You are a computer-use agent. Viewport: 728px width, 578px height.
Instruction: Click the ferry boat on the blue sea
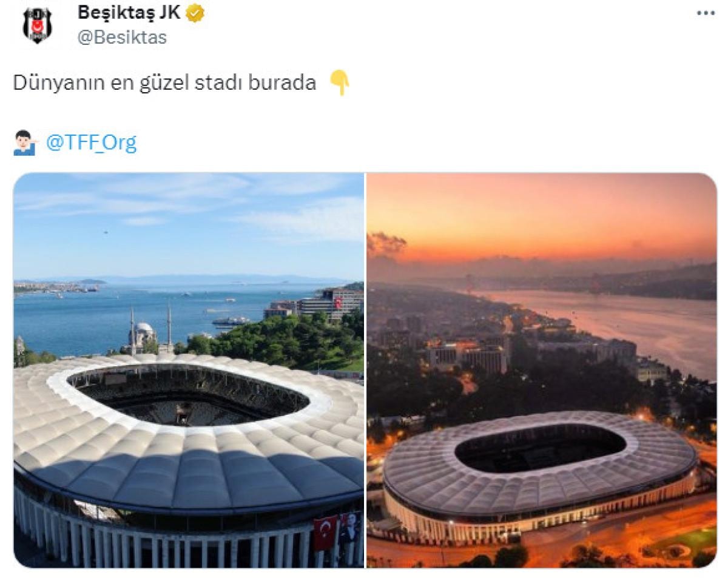(x=230, y=321)
